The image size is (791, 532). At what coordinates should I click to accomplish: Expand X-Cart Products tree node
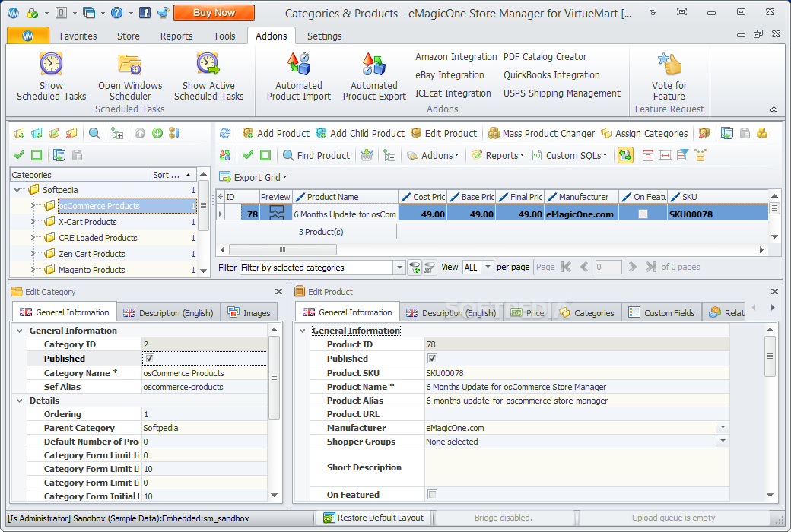(x=33, y=222)
